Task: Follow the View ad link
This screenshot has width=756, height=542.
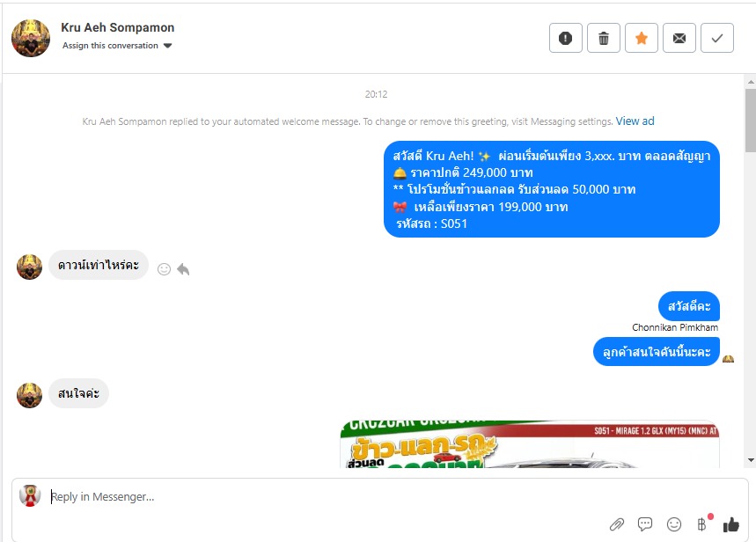Action: coord(635,121)
